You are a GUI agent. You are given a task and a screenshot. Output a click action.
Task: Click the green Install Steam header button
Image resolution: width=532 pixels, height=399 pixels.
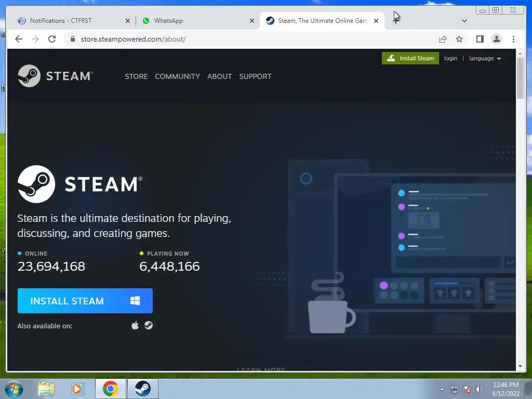[410, 58]
